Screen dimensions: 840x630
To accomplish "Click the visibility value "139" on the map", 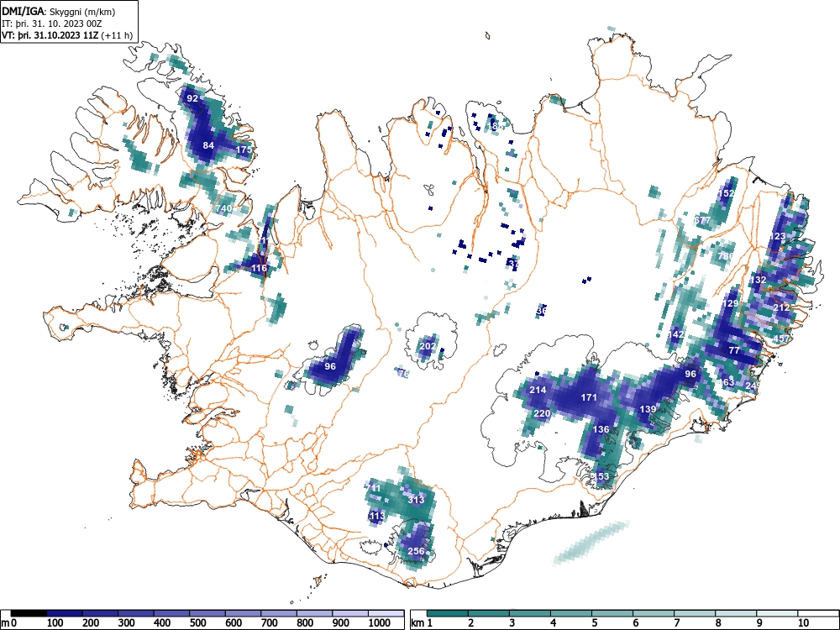I will coord(648,409).
